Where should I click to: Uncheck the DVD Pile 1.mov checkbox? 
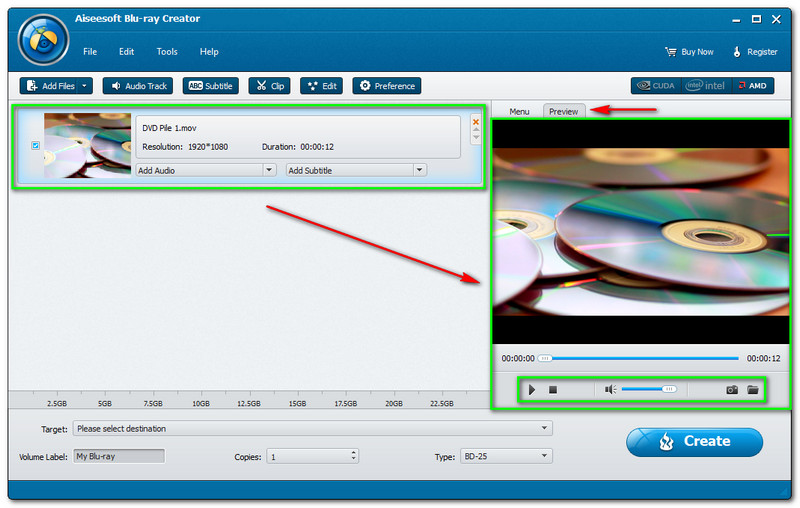click(x=35, y=145)
